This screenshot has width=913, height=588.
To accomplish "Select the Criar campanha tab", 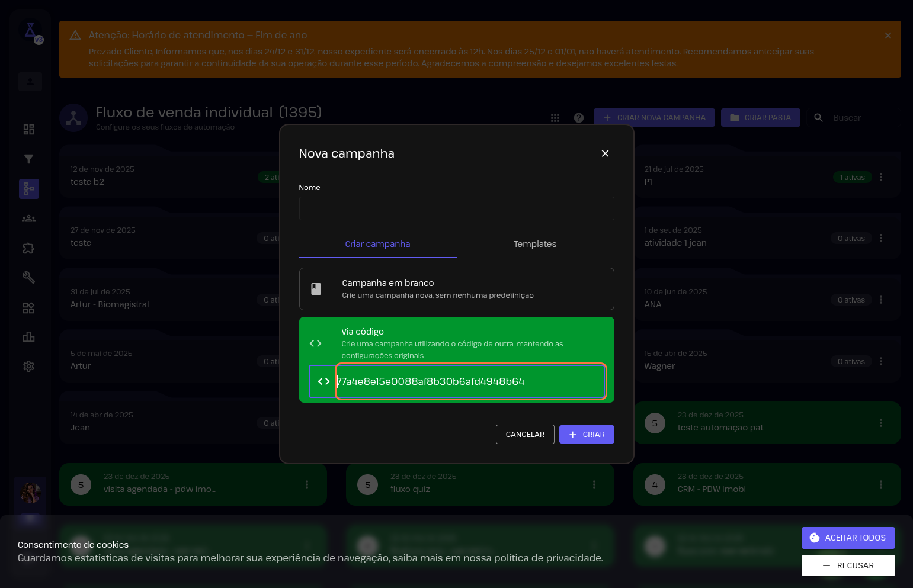I will click(x=377, y=244).
